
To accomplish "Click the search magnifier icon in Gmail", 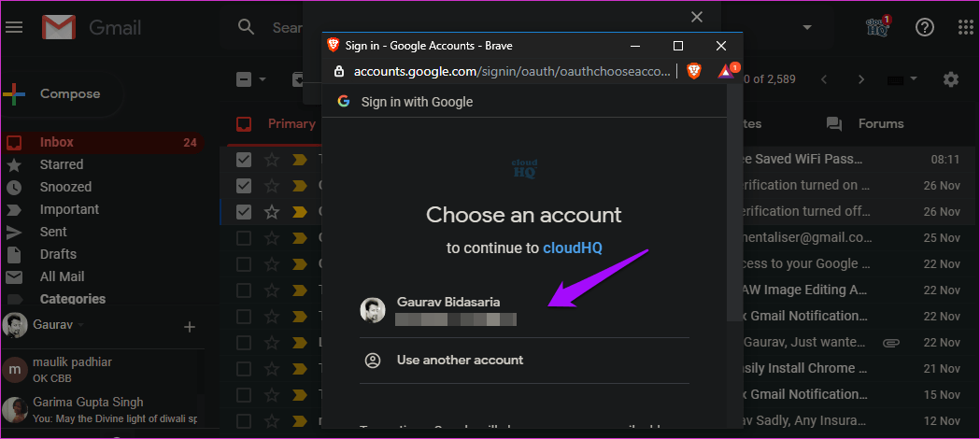I will point(247,27).
